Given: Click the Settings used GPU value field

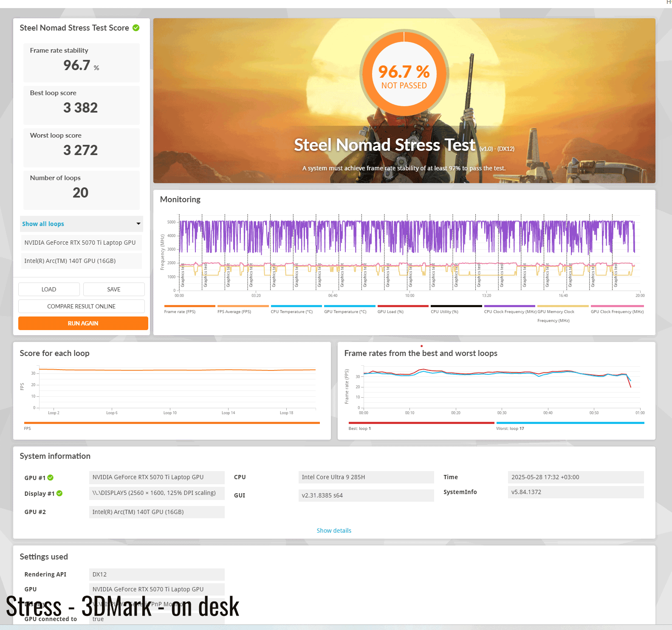Looking at the screenshot, I should [157, 589].
